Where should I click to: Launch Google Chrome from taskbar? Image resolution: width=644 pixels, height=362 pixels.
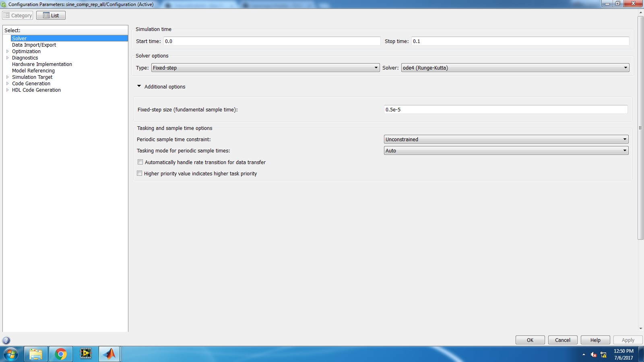61,354
